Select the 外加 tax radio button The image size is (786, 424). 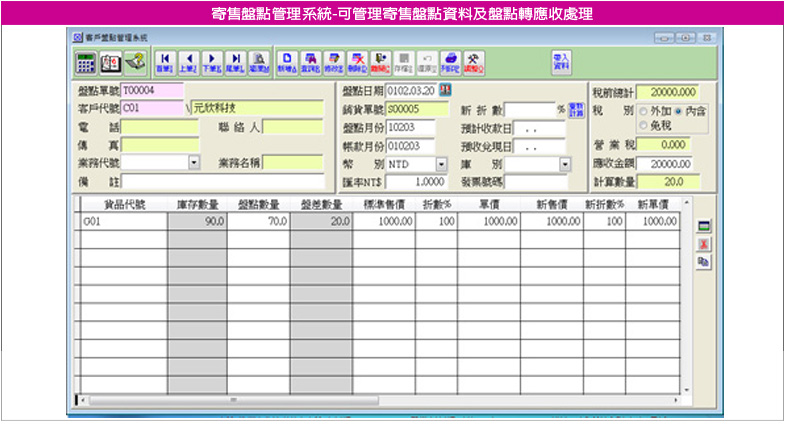click(643, 111)
